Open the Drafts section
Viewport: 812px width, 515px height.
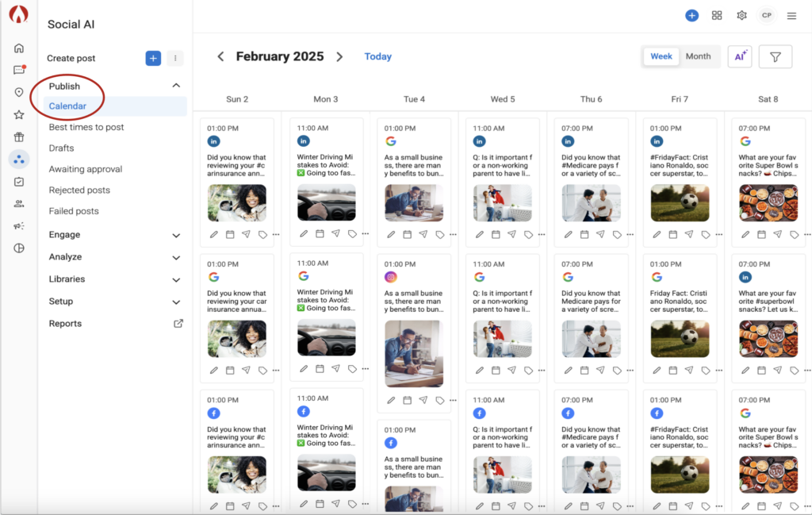61,148
